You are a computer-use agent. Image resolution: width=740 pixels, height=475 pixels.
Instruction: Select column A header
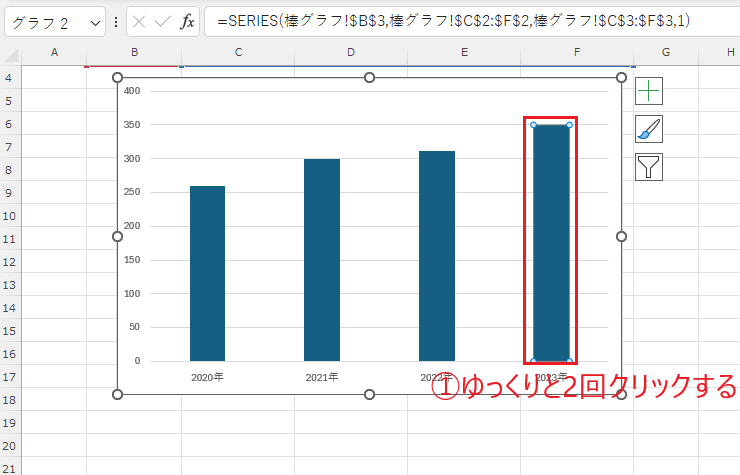click(x=54, y=52)
